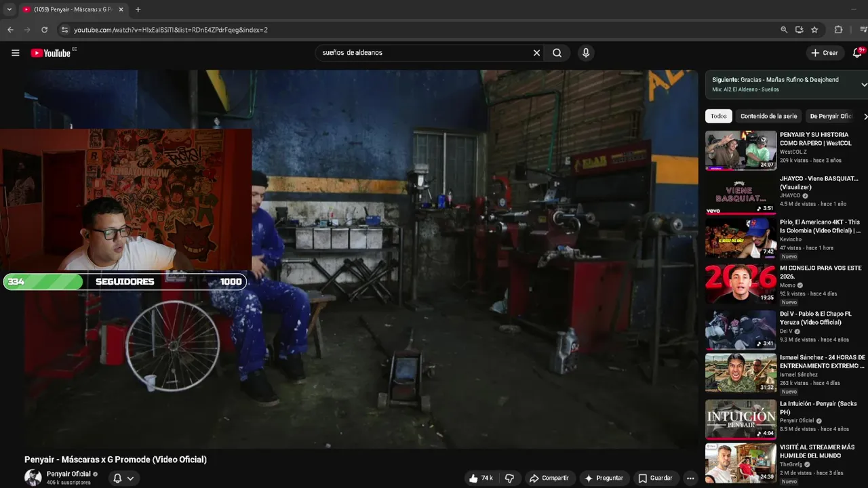Screen dimensions: 868x488
Task: Run search with magnifier button
Action: pyautogui.click(x=557, y=53)
